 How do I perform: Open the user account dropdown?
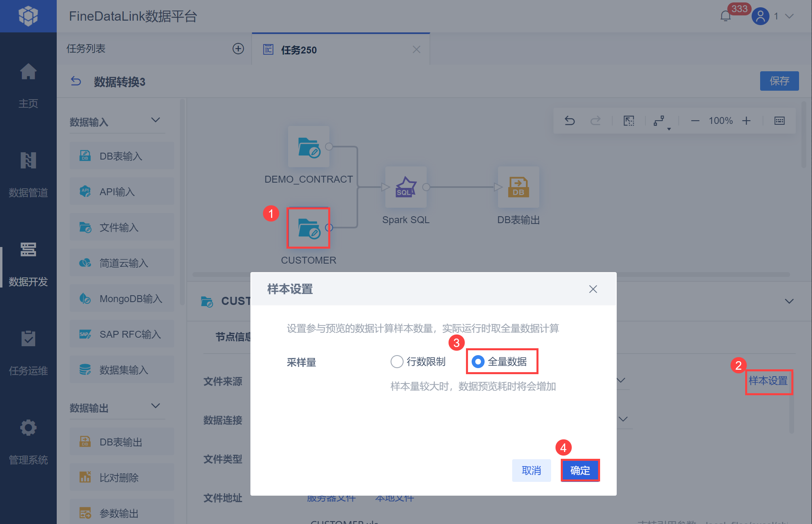(789, 16)
